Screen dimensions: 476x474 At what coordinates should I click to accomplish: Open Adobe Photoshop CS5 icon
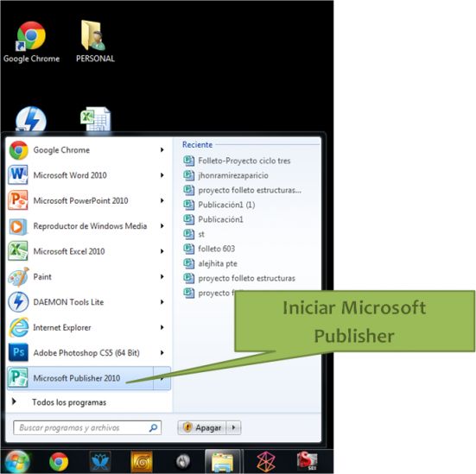pos(18,352)
